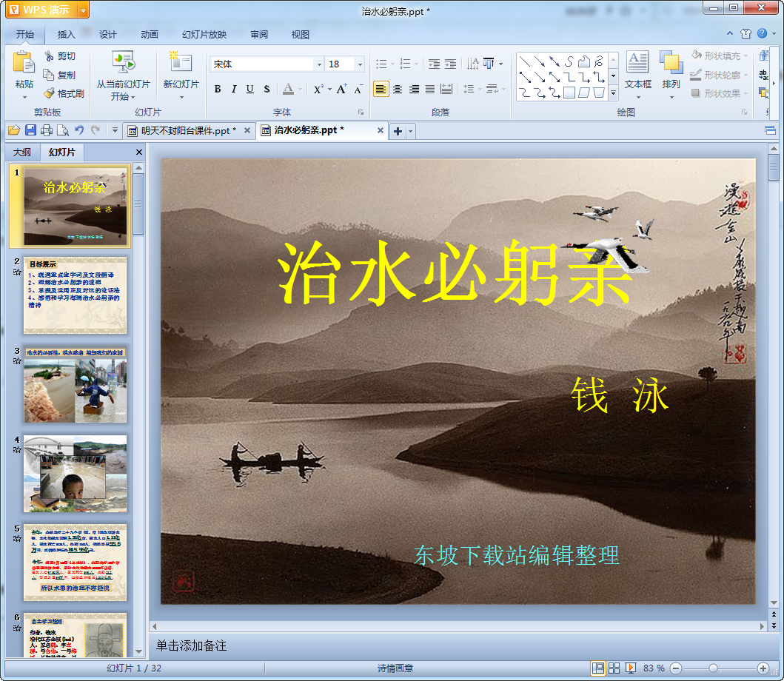The height and width of the screenshot is (681, 784).
Task: Click the New Slide (新幻灯片) icon
Action: pos(181,62)
